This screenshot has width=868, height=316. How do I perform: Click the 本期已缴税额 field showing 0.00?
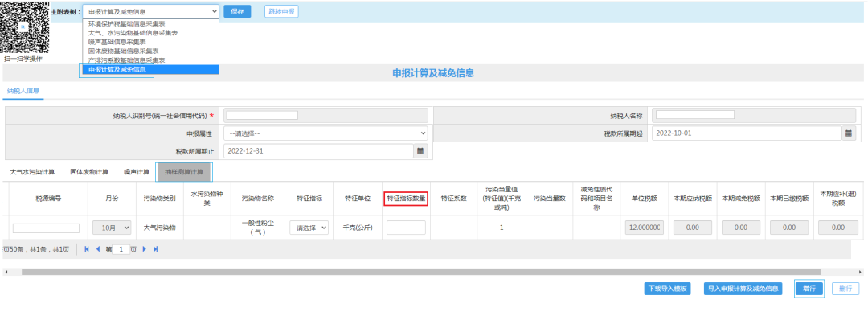click(789, 228)
